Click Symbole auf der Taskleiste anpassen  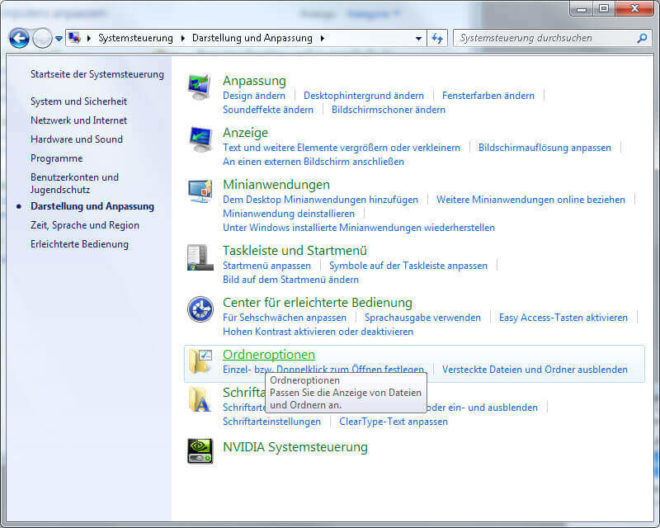click(x=408, y=266)
